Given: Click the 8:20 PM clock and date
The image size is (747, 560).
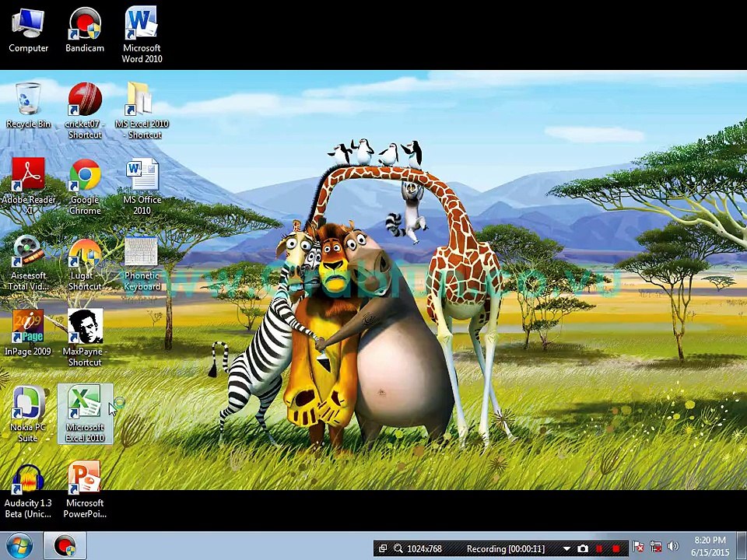Looking at the screenshot, I should [710, 546].
